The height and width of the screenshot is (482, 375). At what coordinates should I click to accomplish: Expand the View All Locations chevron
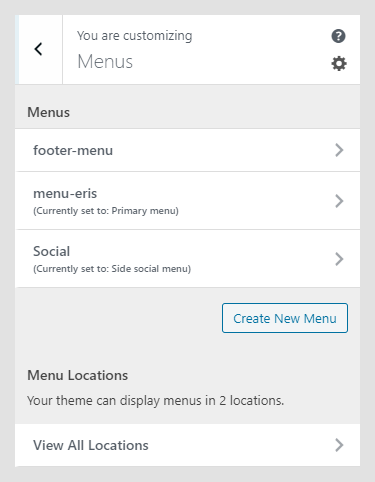click(x=339, y=445)
